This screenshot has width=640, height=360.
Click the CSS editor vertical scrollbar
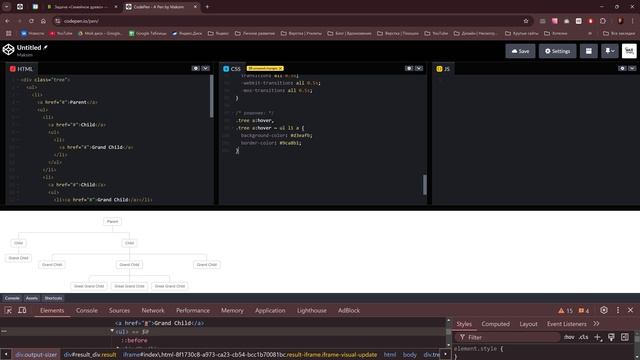(x=425, y=184)
